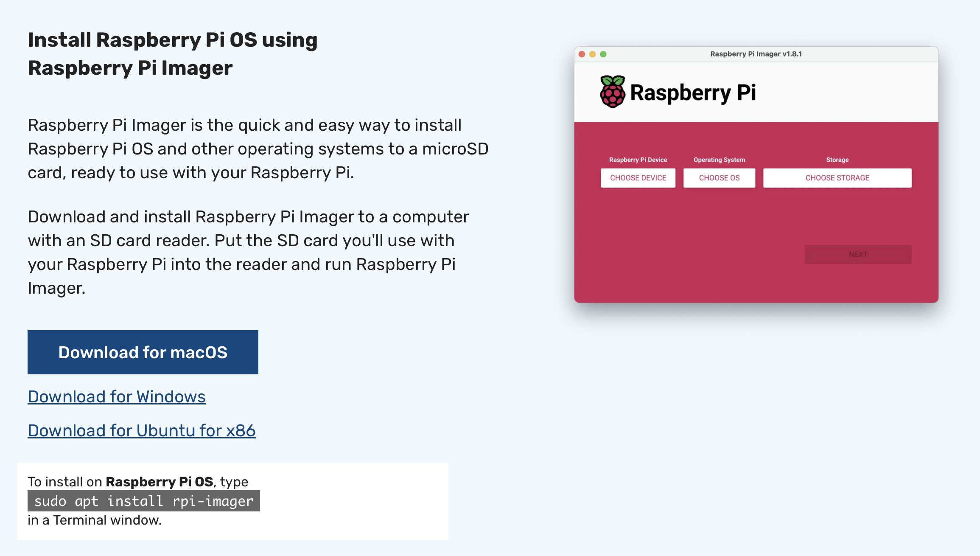980x556 pixels.
Task: Click the Operating System label
Action: point(719,160)
